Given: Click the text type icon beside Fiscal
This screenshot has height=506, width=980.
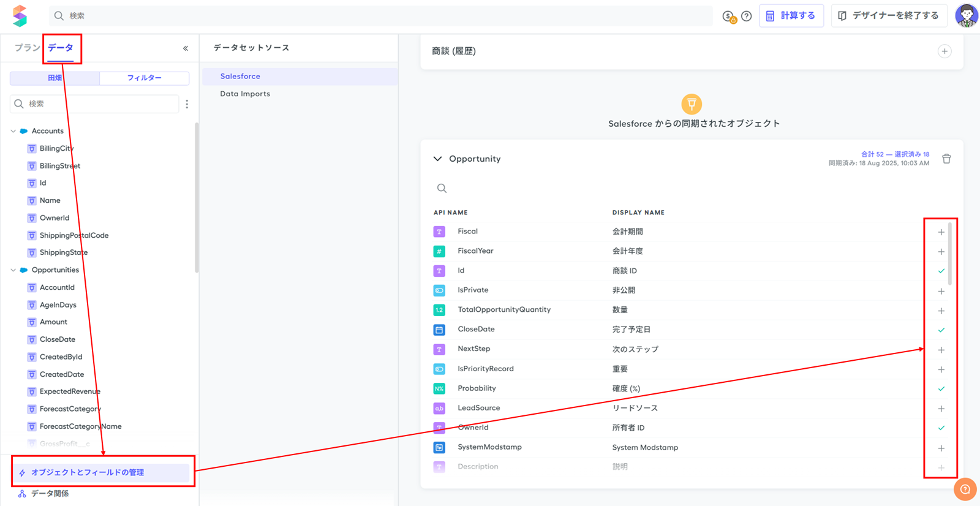Looking at the screenshot, I should pyautogui.click(x=439, y=232).
